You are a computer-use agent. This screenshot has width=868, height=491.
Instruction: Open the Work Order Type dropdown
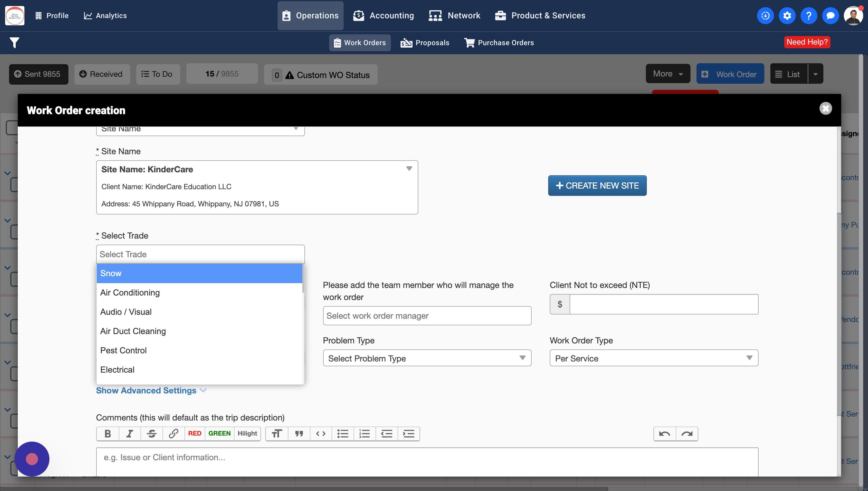click(653, 358)
